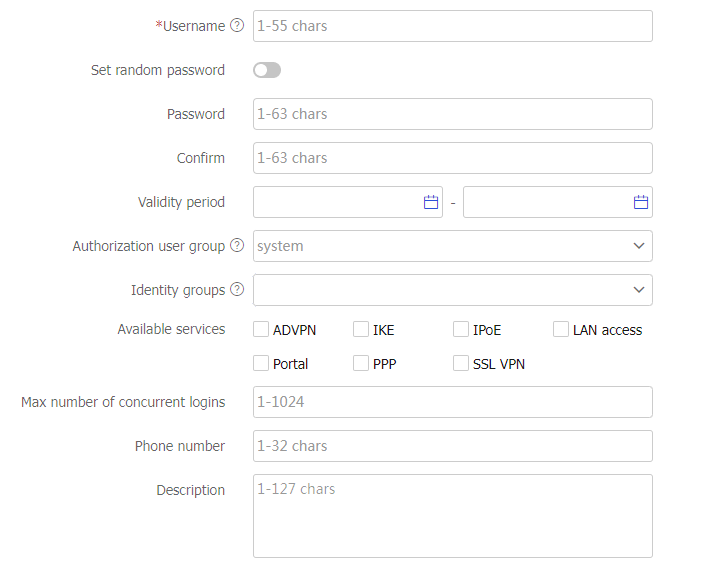Tick the PPP service checkbox
Image resolution: width=707 pixels, height=570 pixels.
361,364
